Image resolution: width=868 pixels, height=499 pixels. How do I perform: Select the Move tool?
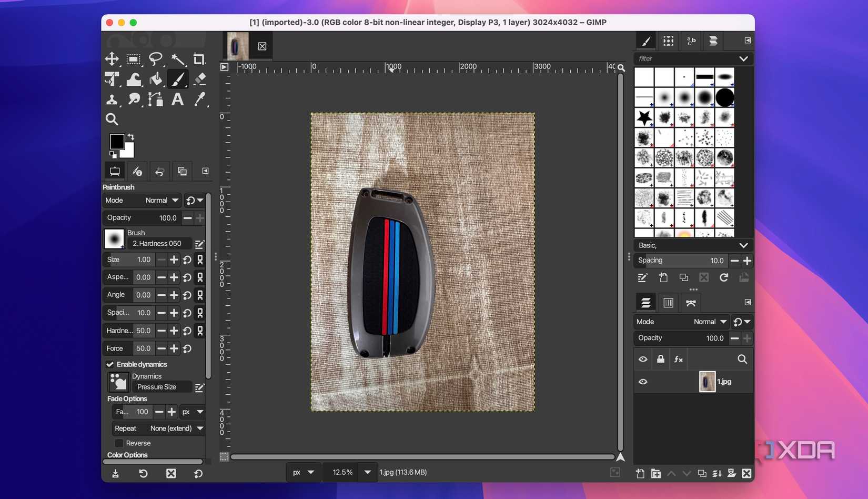[x=112, y=59]
